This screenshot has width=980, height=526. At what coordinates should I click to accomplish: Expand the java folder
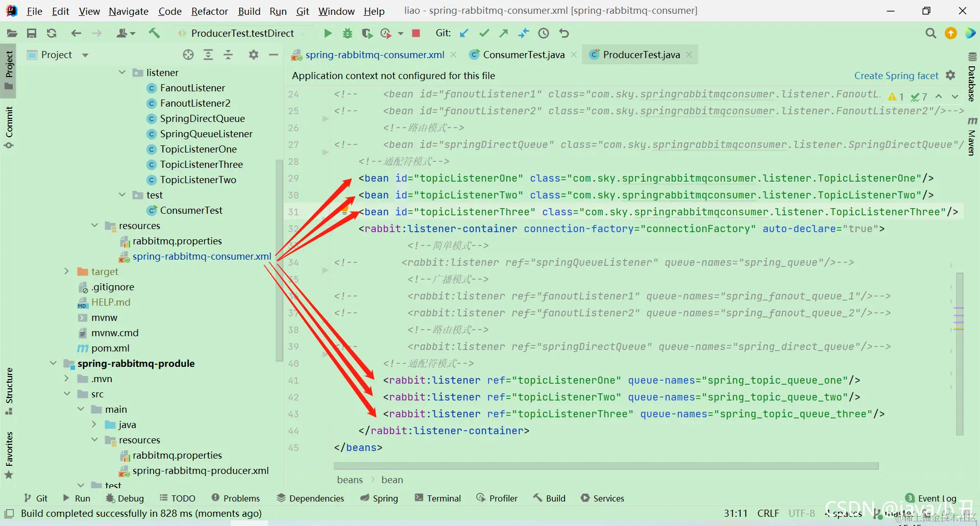[94, 424]
